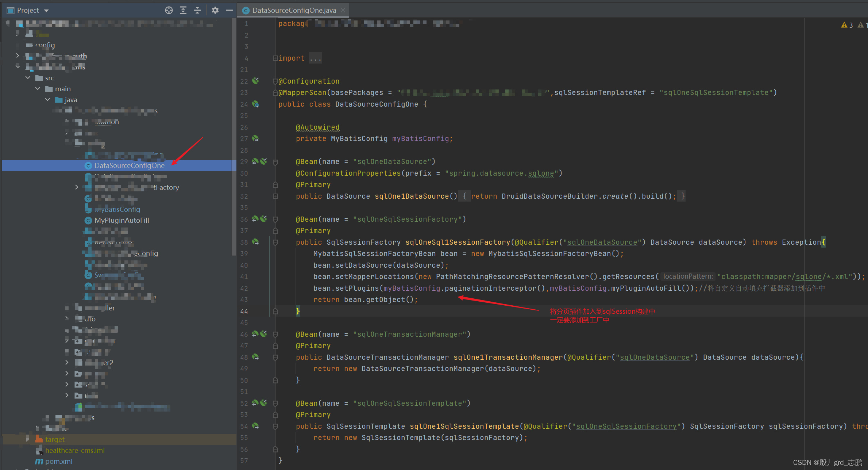Click the folded '...' after import
868x470 pixels.
pos(315,58)
